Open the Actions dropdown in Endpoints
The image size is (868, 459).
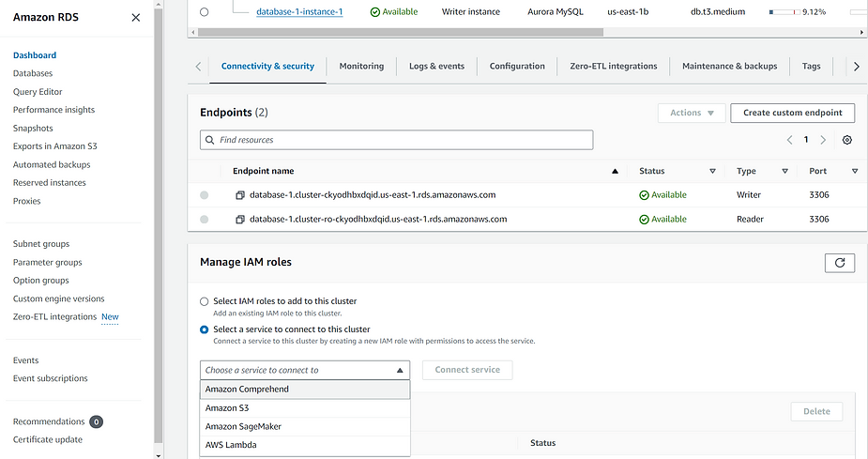point(692,113)
